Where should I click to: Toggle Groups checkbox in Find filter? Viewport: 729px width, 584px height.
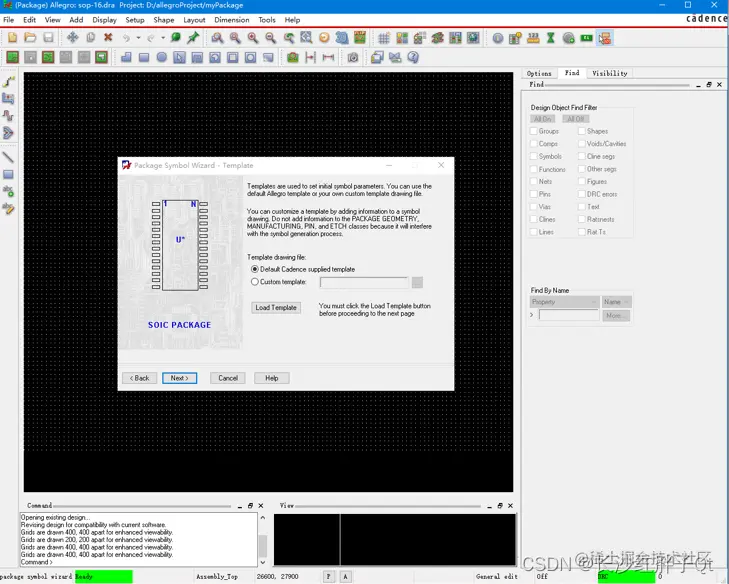click(x=534, y=131)
